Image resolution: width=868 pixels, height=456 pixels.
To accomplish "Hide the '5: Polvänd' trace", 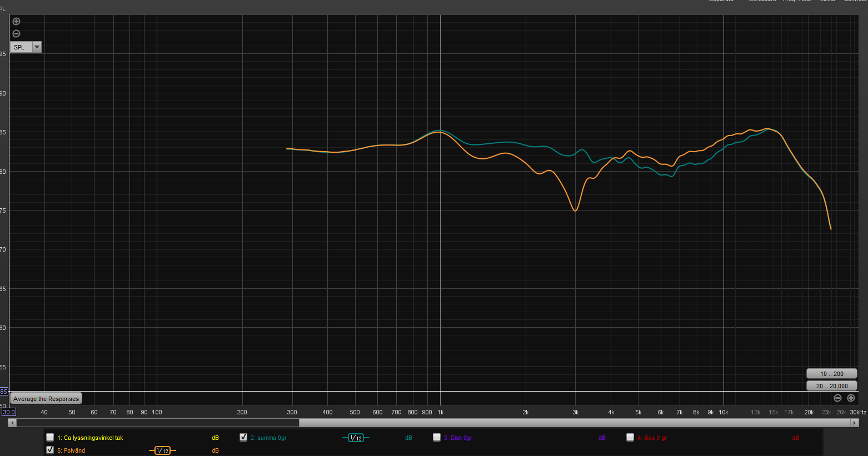I will tap(50, 450).
